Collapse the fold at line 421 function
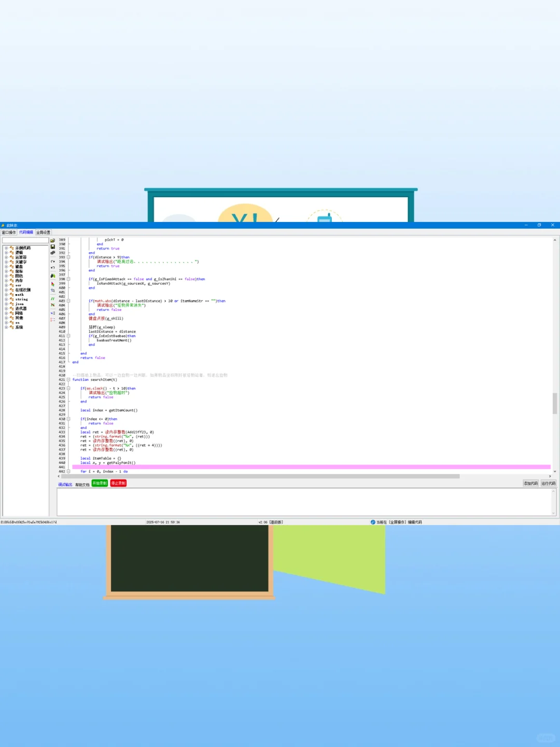 (68, 380)
